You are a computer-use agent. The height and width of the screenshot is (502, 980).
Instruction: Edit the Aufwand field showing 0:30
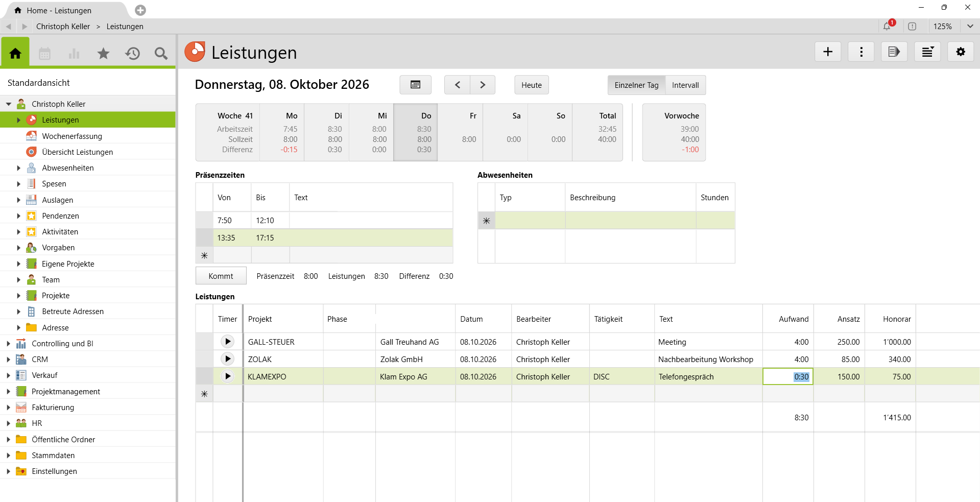788,376
